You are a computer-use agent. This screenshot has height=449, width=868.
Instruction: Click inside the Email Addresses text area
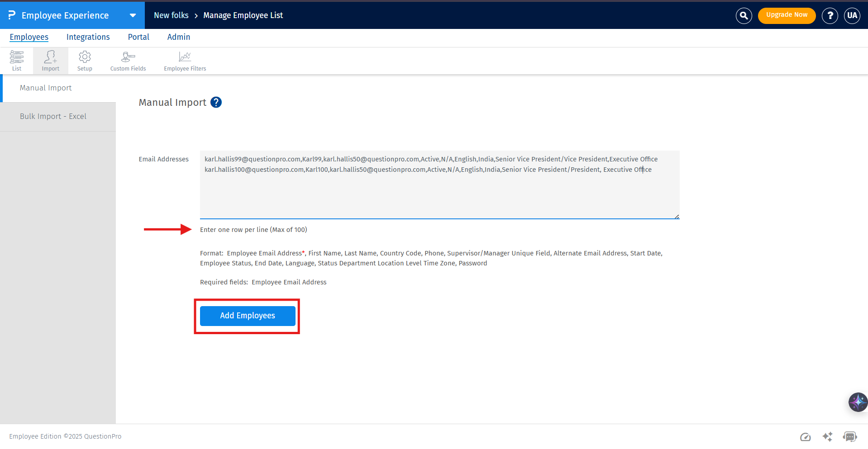pos(439,184)
